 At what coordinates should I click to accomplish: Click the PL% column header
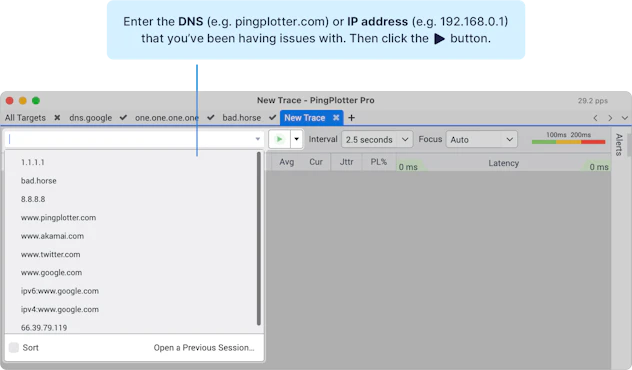[378, 162]
